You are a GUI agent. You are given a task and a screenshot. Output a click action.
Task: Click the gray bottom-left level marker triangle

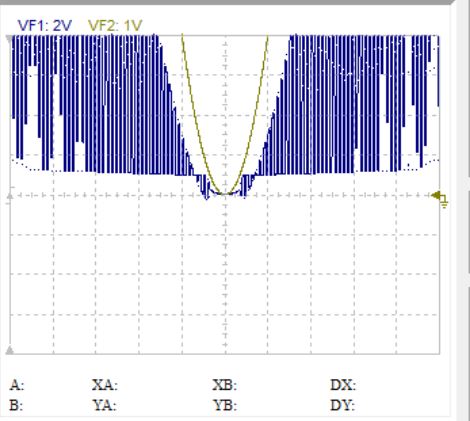tap(10, 350)
